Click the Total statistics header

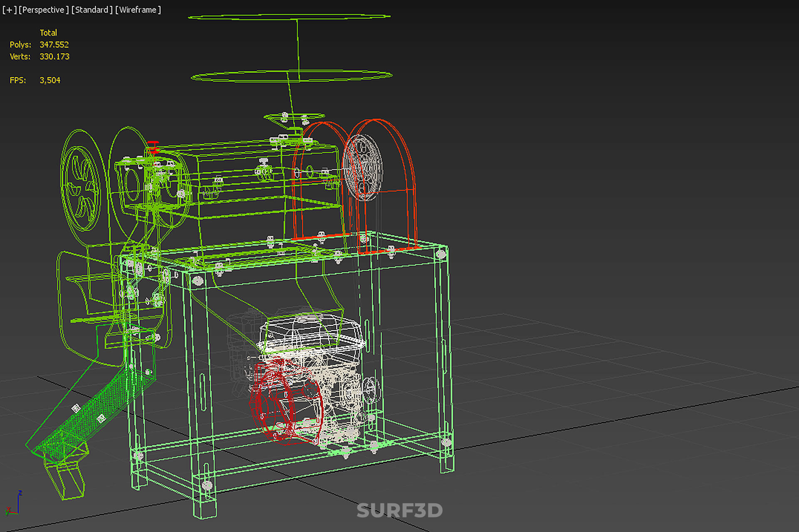coord(48,32)
